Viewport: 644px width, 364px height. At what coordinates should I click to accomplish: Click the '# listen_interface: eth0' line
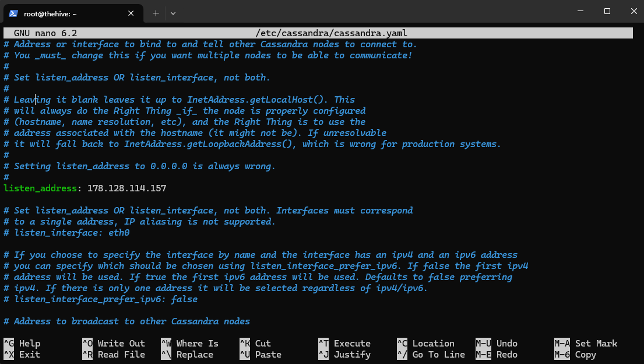coord(66,233)
